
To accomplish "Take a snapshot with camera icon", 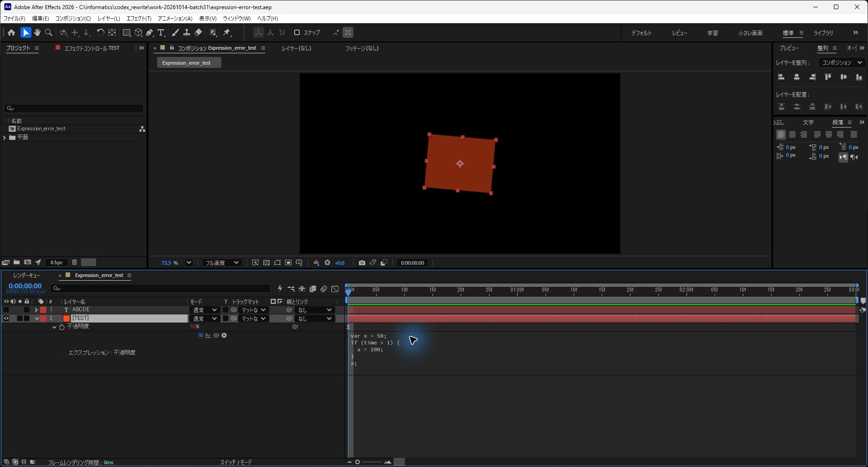I will pos(362,263).
